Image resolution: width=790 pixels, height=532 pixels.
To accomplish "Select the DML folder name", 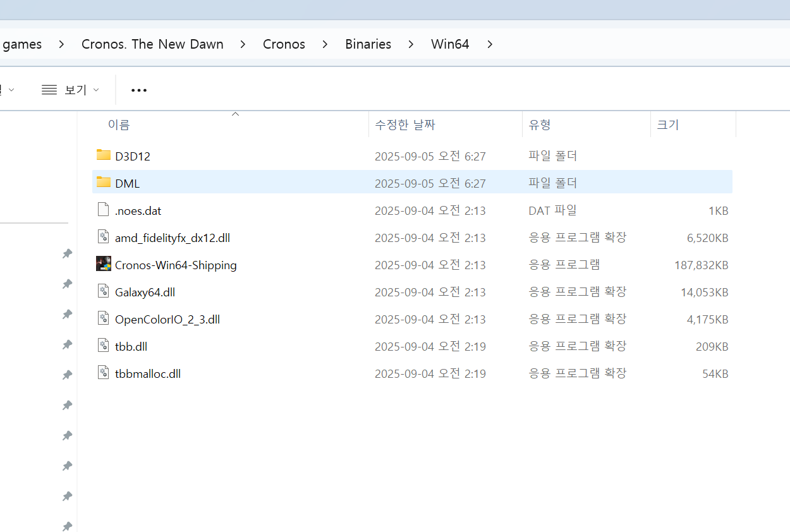I will point(127,183).
